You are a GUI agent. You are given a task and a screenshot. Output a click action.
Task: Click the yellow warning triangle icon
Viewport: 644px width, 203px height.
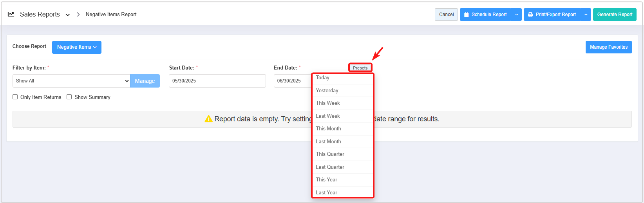pos(208,119)
